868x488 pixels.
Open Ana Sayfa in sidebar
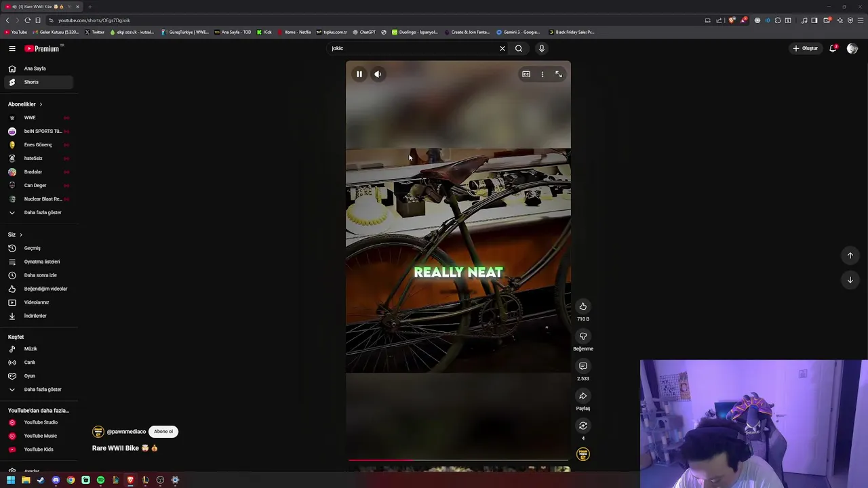tap(37, 68)
